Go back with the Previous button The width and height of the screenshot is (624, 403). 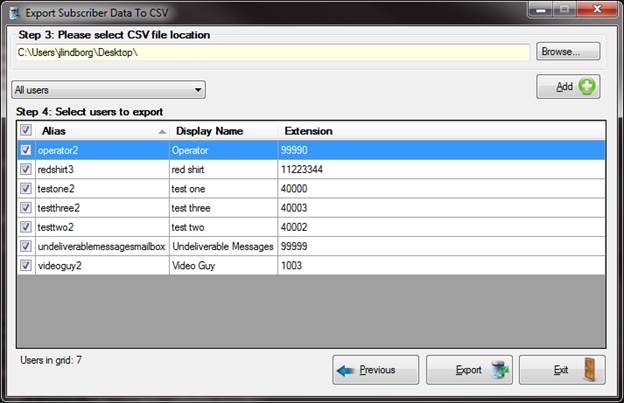(x=376, y=370)
